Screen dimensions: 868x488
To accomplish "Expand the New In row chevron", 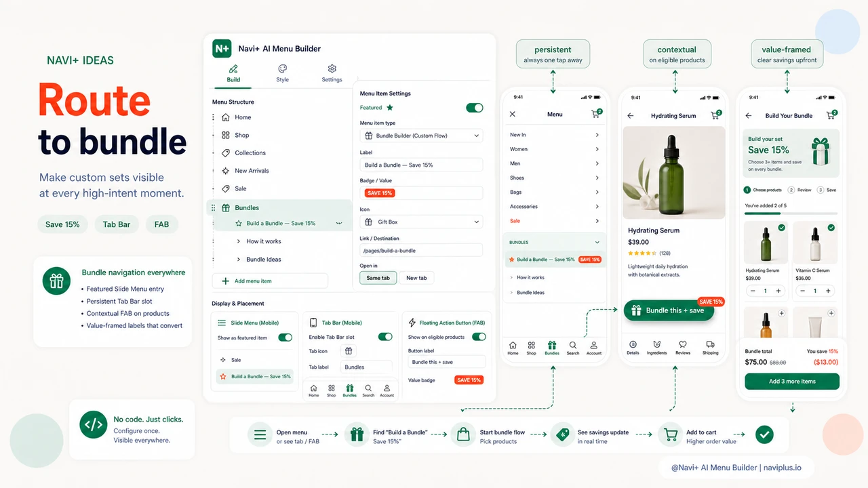I will pos(597,135).
